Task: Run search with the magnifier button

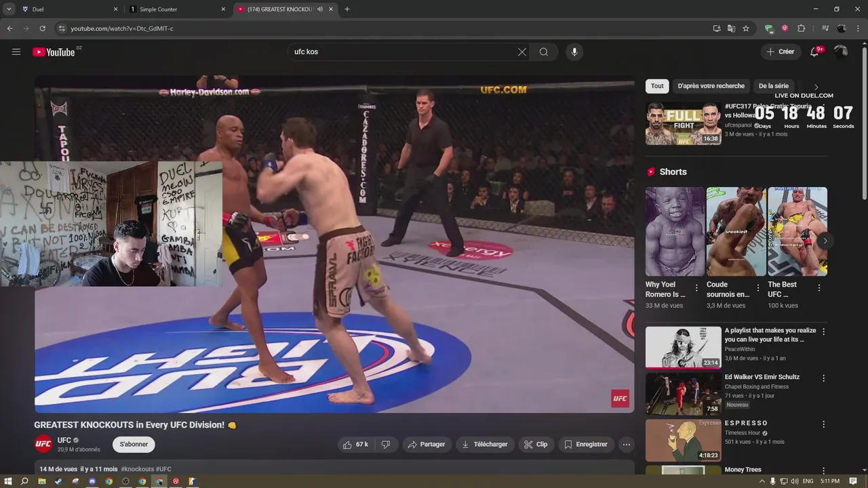Action: click(x=544, y=52)
